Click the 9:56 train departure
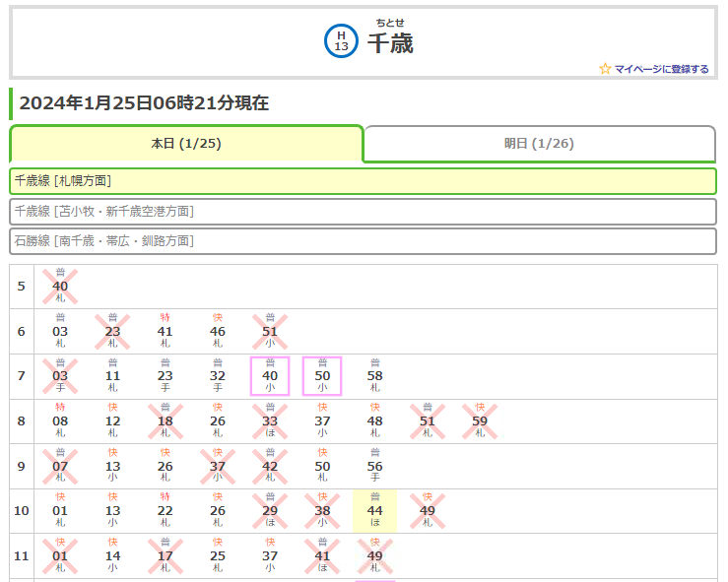This screenshot has height=582, width=728. 374,466
